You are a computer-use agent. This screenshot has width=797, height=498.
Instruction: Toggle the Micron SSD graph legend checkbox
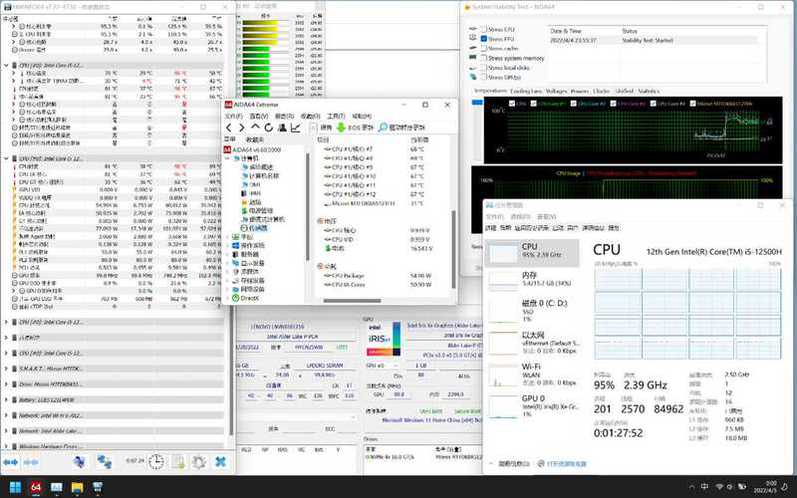[x=693, y=103]
